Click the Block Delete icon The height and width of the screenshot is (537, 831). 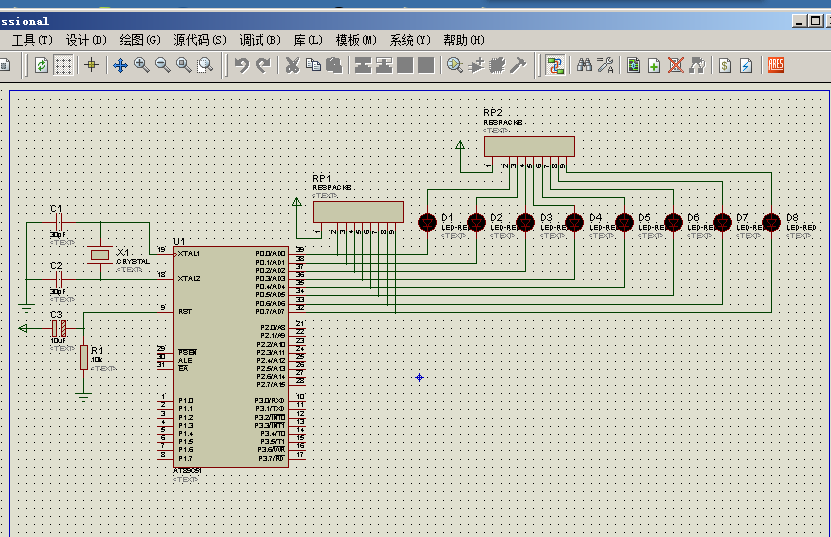tap(426, 66)
